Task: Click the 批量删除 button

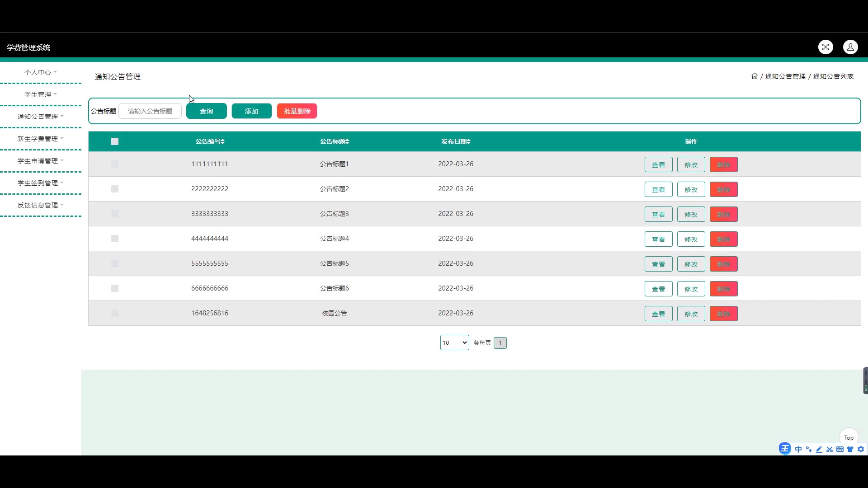Action: pos(297,111)
